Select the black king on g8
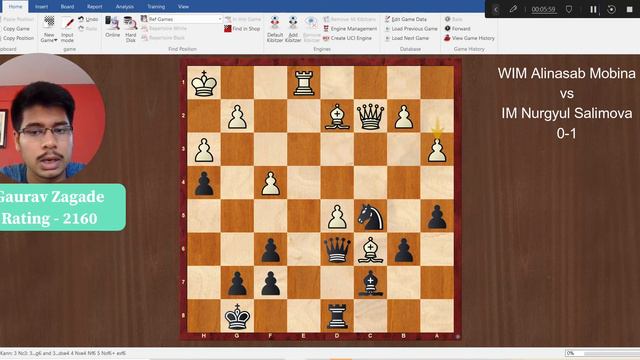Screen dimensions: 640x360 (x=237, y=316)
